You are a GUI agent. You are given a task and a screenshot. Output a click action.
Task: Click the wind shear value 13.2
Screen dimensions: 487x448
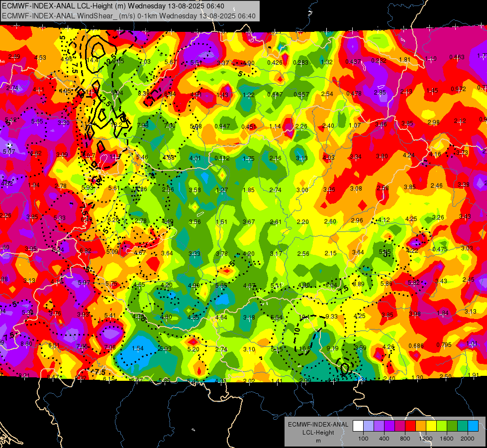[x=116, y=124]
